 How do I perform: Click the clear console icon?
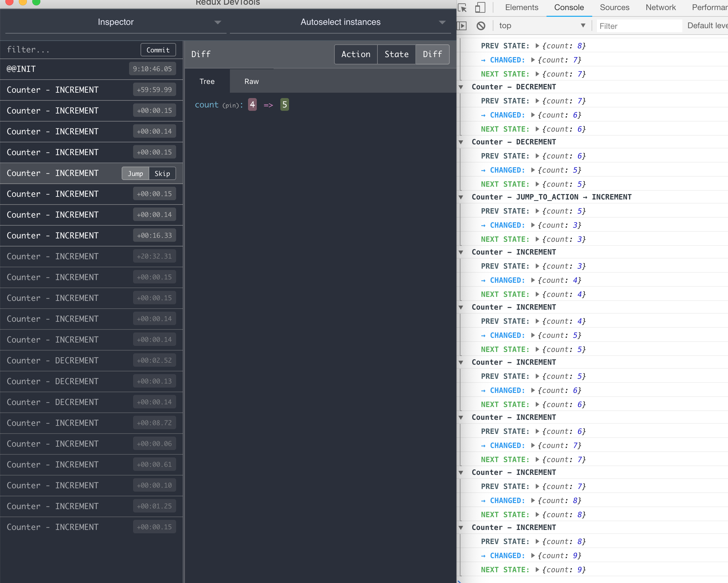pos(481,26)
